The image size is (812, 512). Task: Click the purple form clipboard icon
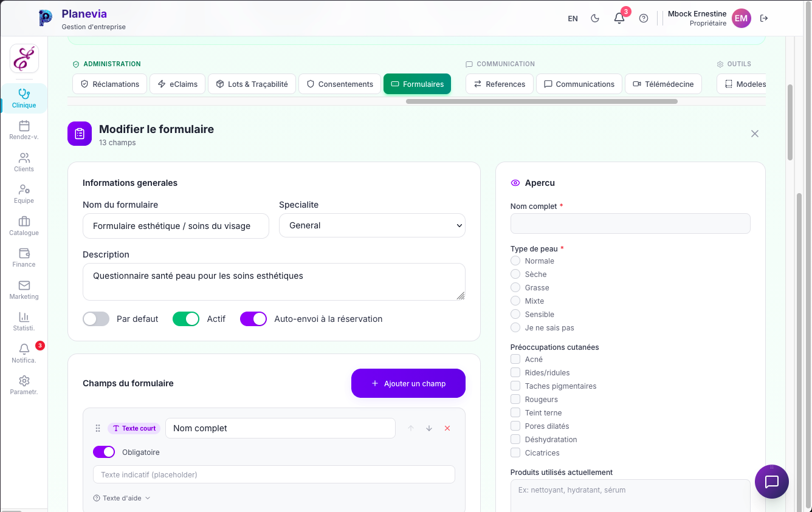coord(80,134)
